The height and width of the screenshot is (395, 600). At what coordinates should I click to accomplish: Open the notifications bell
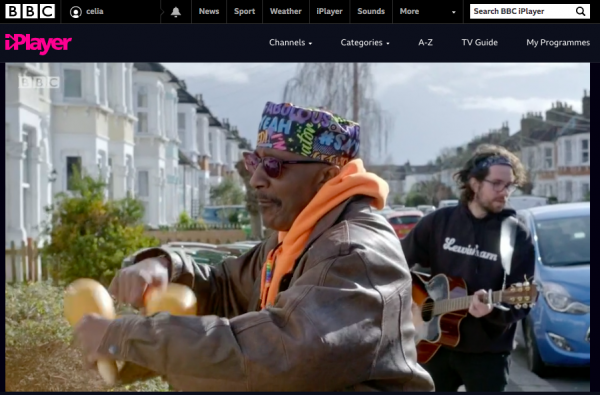click(176, 12)
